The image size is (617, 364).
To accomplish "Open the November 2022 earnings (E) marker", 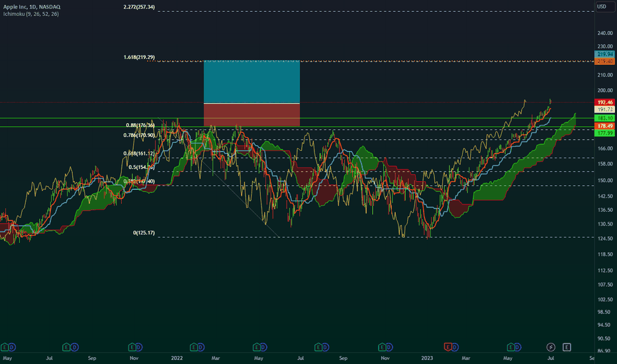I will tap(382, 347).
